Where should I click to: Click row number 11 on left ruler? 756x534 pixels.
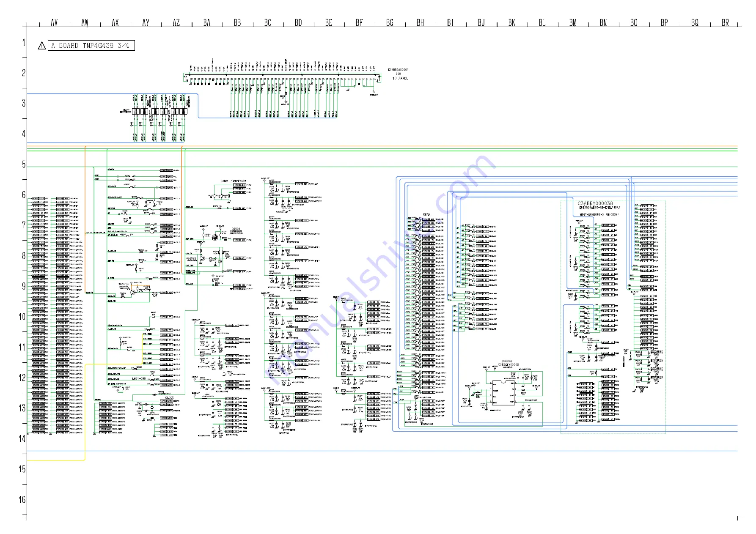pos(22,347)
